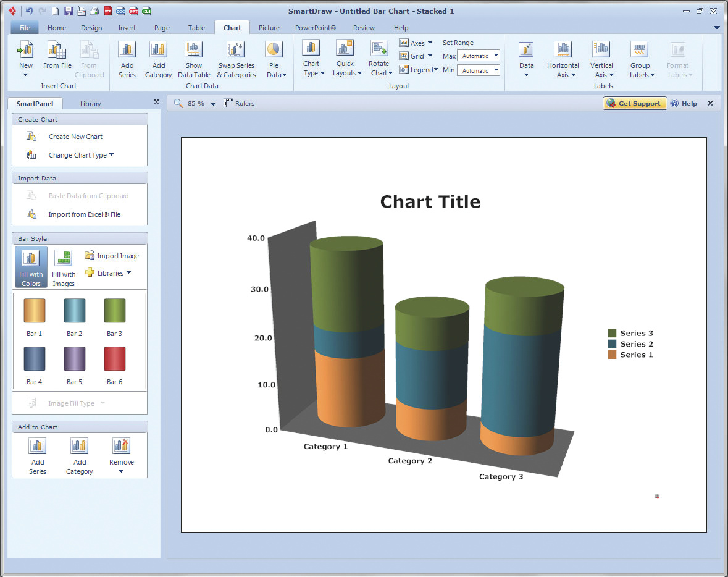
Task: Click the Series 3 legend entry
Action: coord(630,333)
